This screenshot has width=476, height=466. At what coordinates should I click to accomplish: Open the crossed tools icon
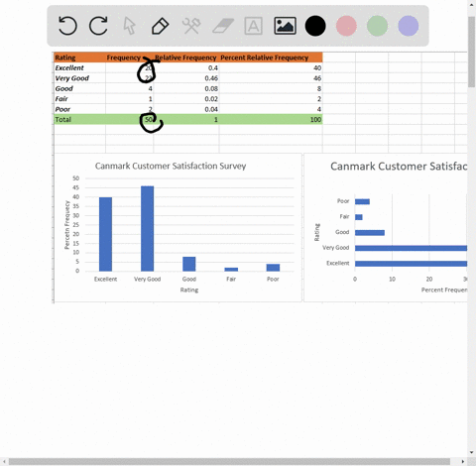tap(191, 26)
